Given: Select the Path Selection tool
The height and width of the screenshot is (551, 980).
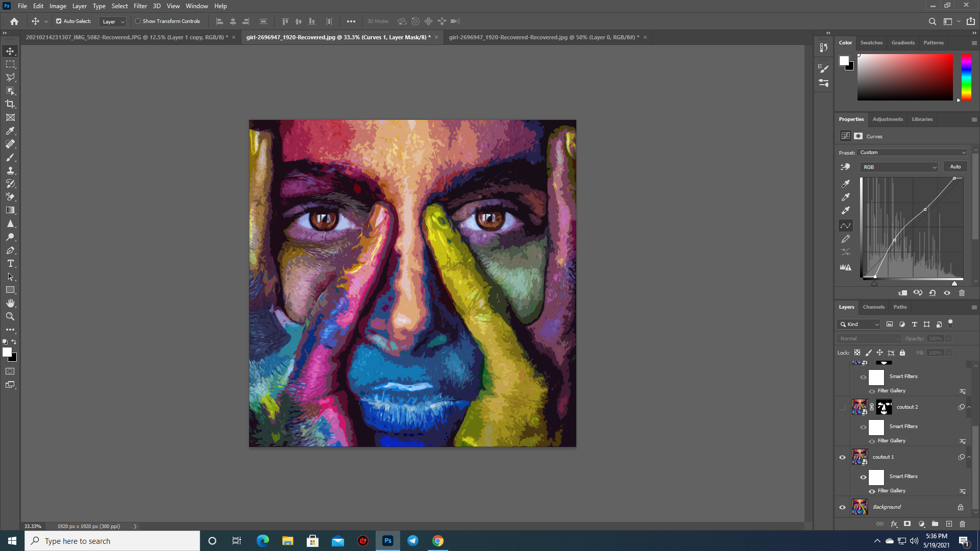Looking at the screenshot, I should 10,277.
